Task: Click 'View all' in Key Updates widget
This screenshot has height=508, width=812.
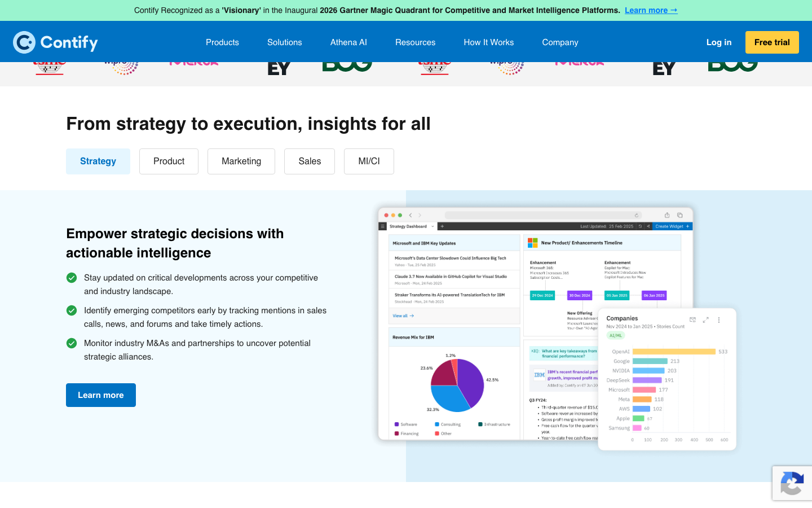Action: 403,316
